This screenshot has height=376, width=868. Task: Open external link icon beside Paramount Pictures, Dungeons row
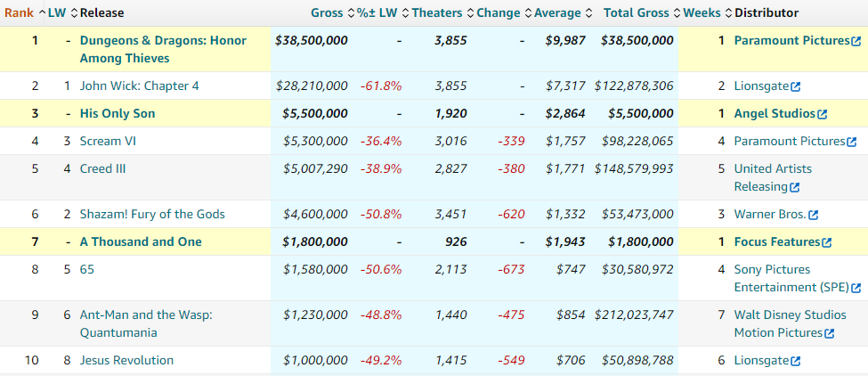(x=856, y=41)
